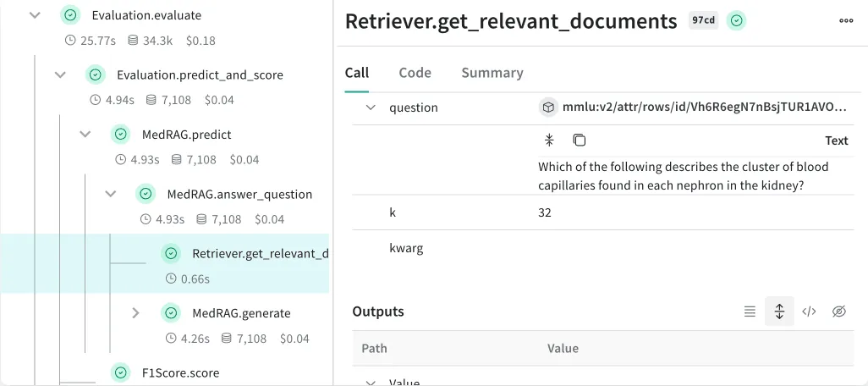Click the Outputs list view icon
This screenshot has width=868, height=386.
point(750,312)
